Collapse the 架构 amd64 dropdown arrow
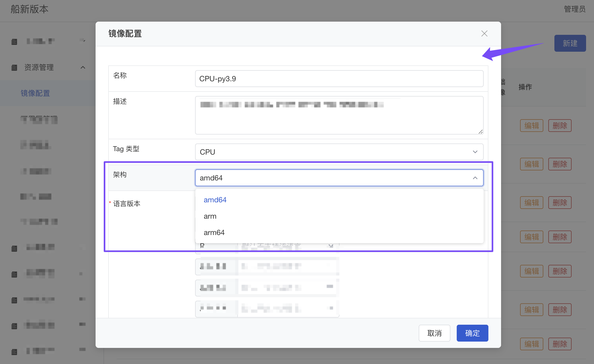Image resolution: width=594 pixels, height=364 pixels. tap(475, 178)
